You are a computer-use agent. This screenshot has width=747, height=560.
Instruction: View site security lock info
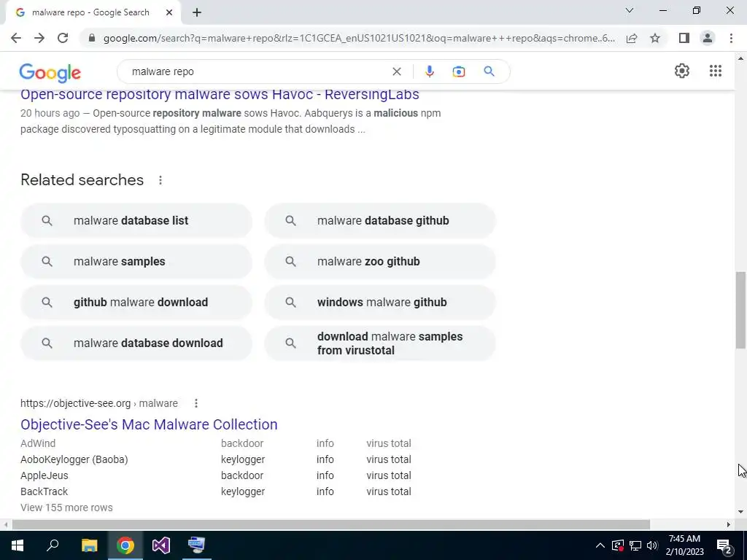92,38
